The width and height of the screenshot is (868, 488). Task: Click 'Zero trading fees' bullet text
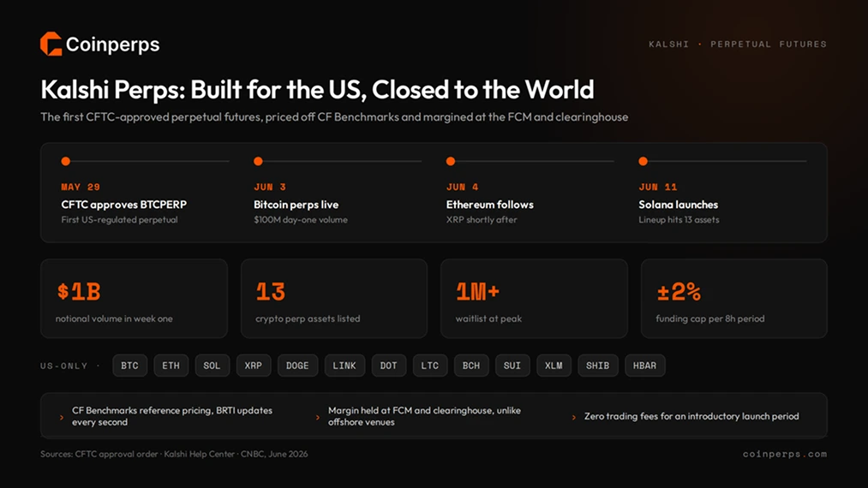(691, 416)
